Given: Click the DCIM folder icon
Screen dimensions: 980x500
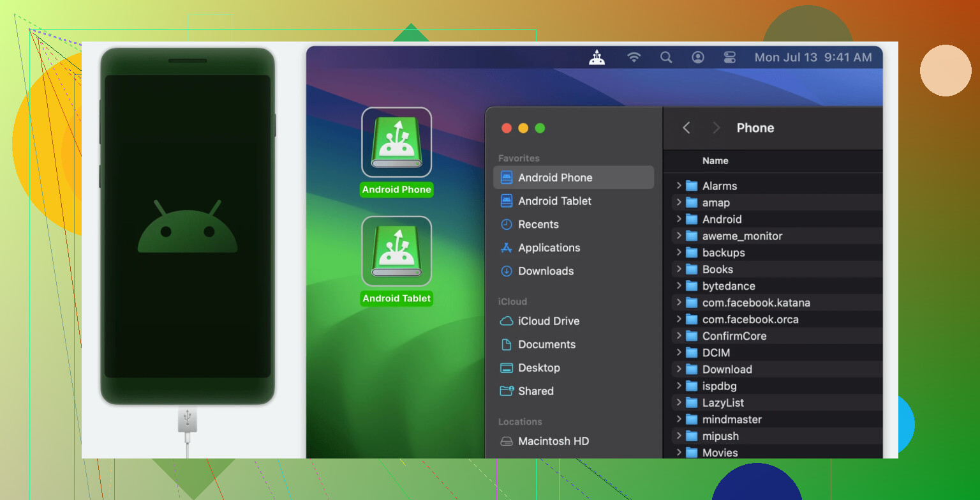Looking at the screenshot, I should coord(692,352).
